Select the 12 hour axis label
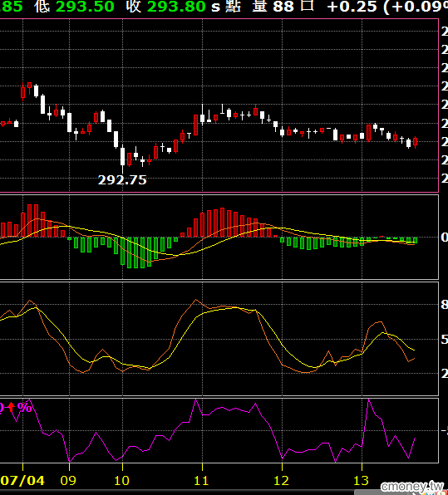The image size is (448, 495). point(281,481)
